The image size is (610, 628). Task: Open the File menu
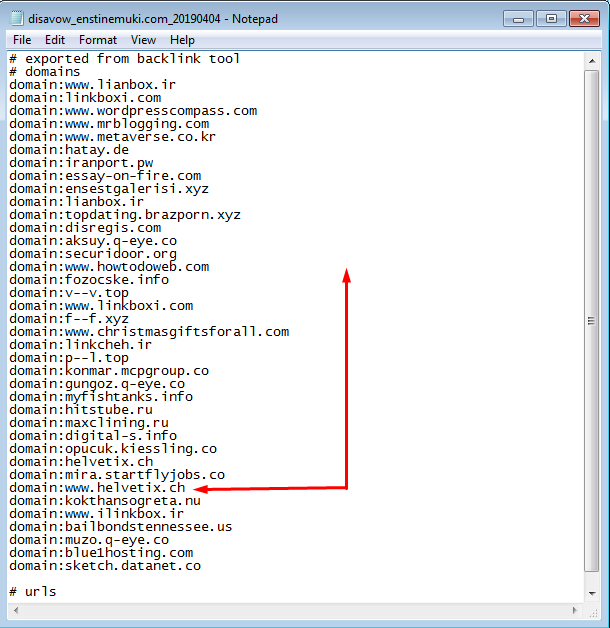(22, 40)
